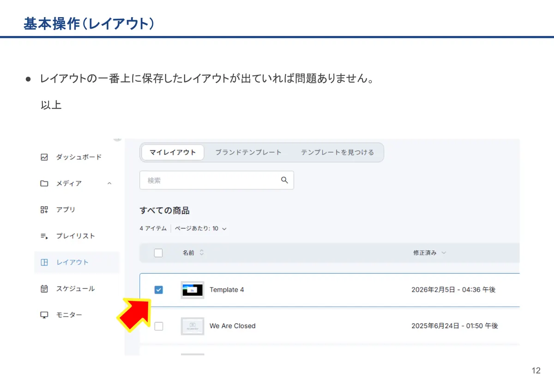Select the Schedule calendar icon
Screen dimensions: 554x392
pyautogui.click(x=44, y=289)
